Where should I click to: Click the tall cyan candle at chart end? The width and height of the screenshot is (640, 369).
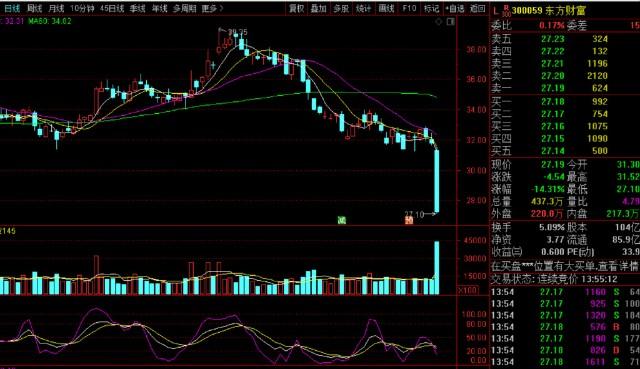coord(437,181)
